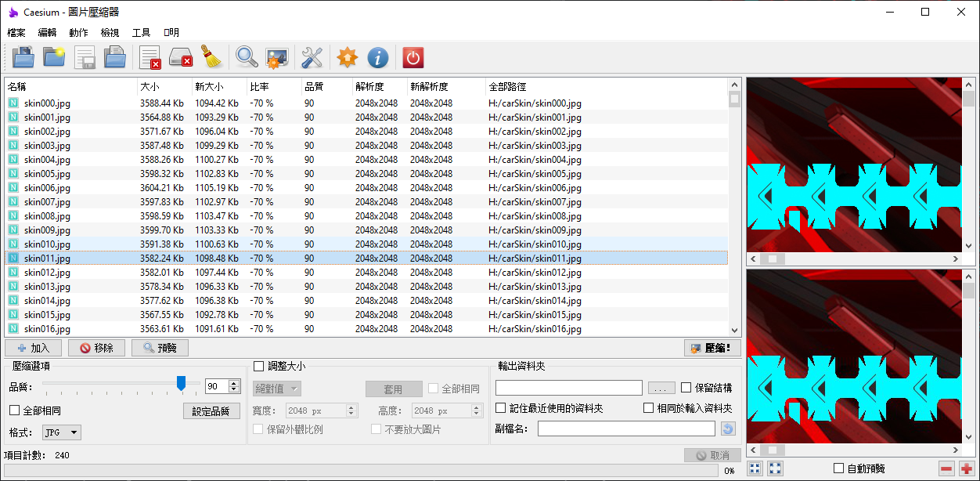Open the 編輯 menu

(47, 32)
